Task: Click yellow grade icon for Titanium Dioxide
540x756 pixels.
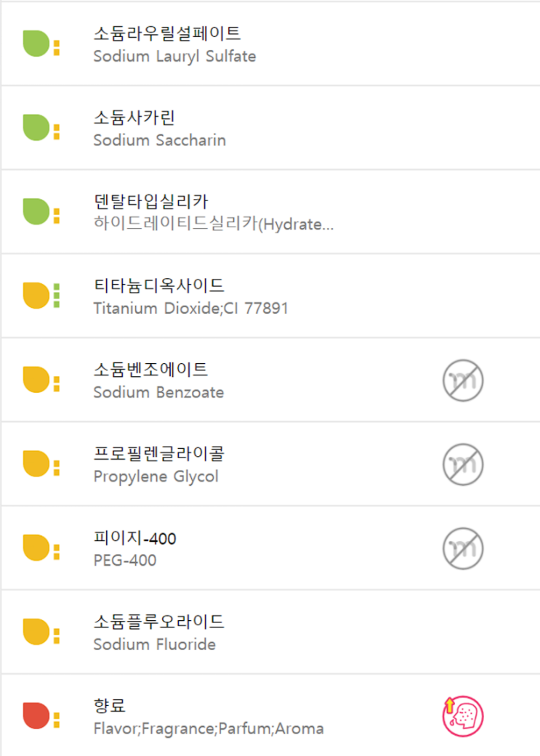Action: tap(41, 296)
